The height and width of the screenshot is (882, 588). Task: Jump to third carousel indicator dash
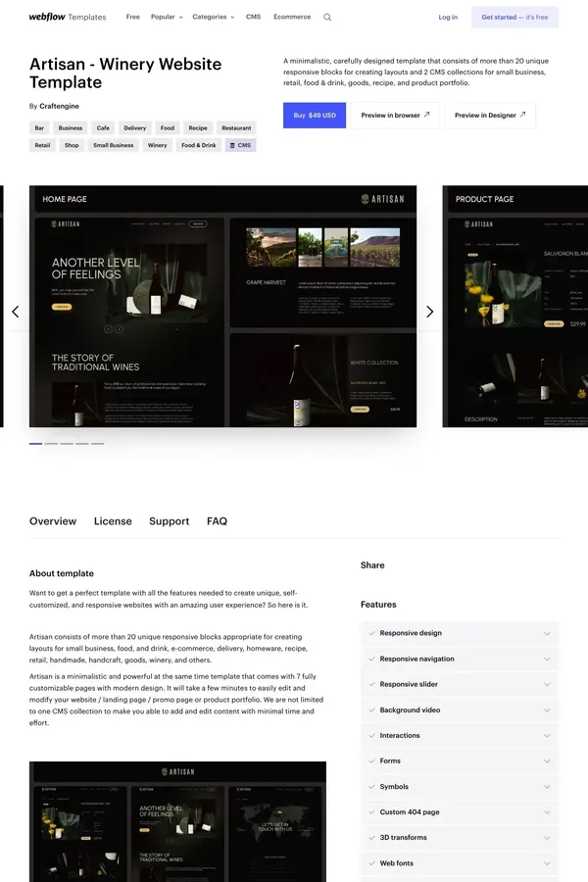click(67, 444)
